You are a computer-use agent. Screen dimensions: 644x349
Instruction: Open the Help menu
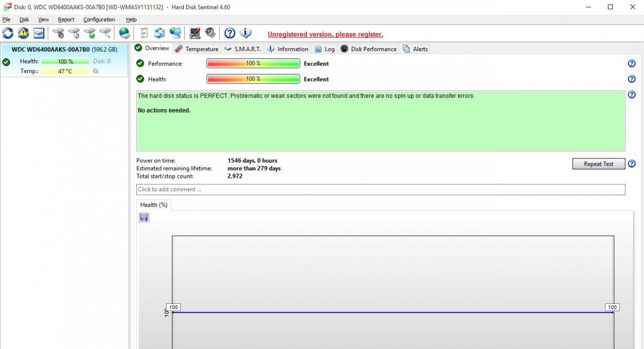coord(131,20)
